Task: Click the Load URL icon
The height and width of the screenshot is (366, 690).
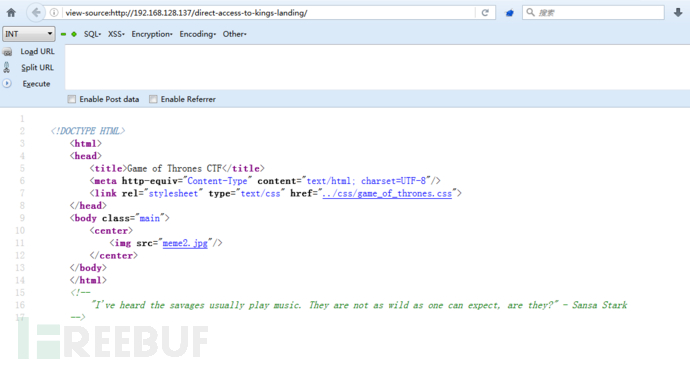Action: [7, 52]
